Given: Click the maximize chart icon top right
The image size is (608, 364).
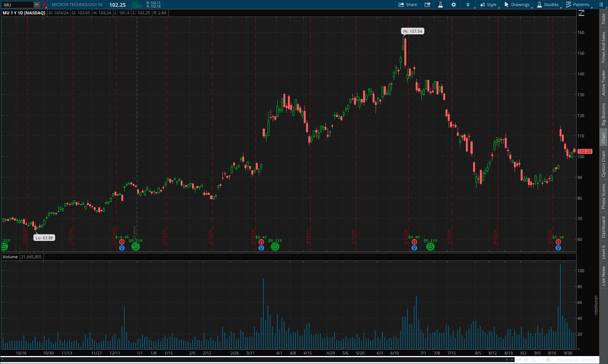Looking at the screenshot, I should coord(581,12).
